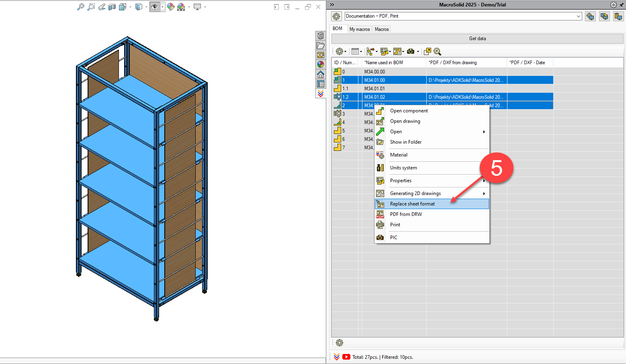Click the gear button beside profile dropdown
Image resolution: width=626 pixels, height=364 pixels.
(x=336, y=16)
